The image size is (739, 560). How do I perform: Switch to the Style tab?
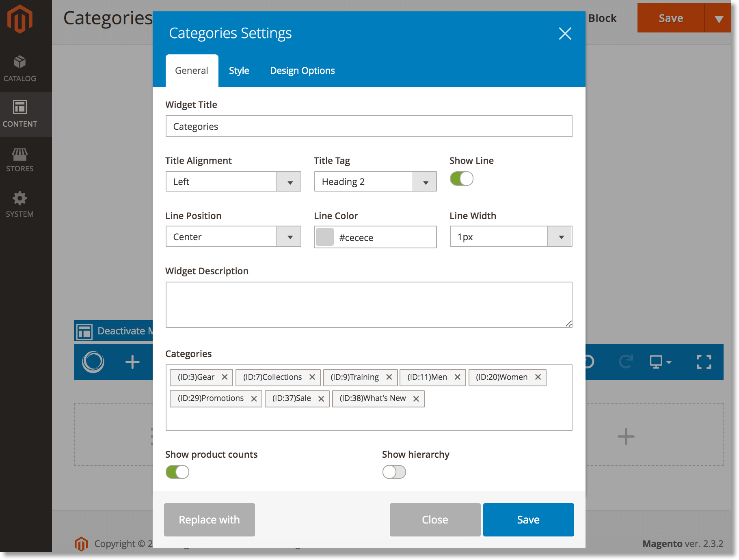[x=239, y=70]
